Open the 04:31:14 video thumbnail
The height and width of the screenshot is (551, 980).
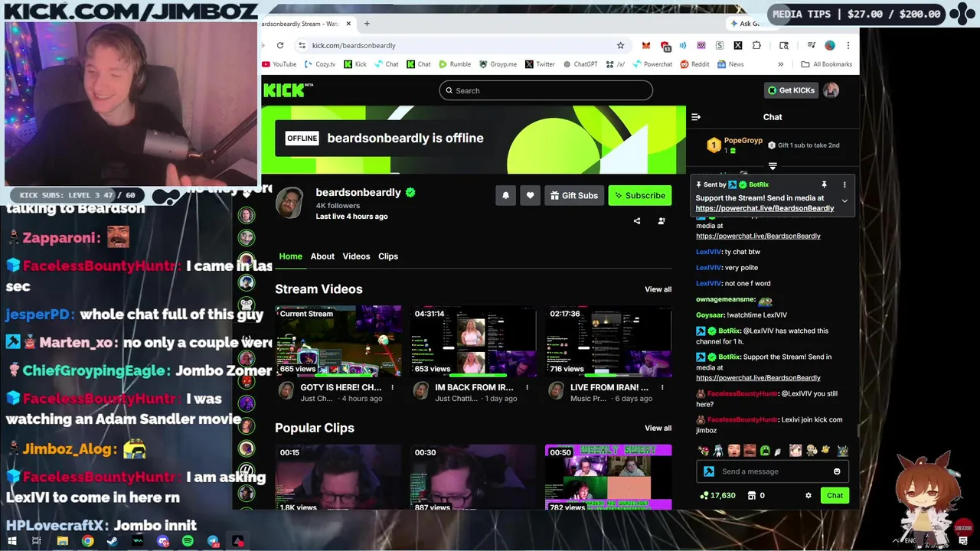pyautogui.click(x=473, y=341)
